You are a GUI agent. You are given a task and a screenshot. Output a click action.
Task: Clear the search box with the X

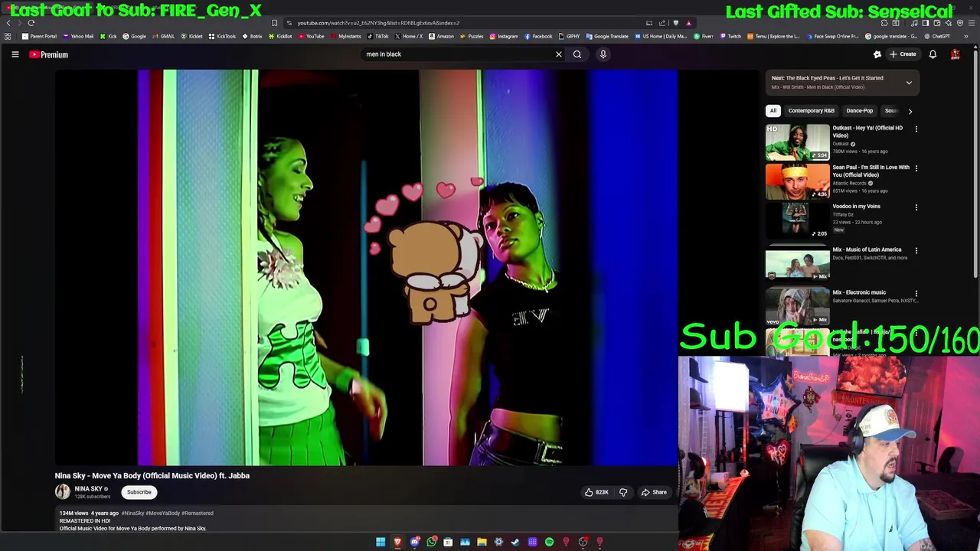(x=559, y=54)
